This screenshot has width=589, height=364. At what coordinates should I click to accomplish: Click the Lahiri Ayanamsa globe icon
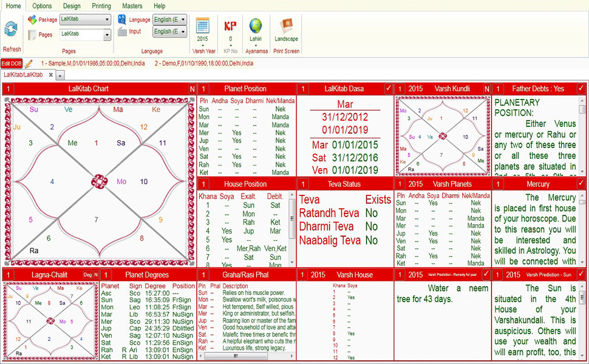point(256,26)
